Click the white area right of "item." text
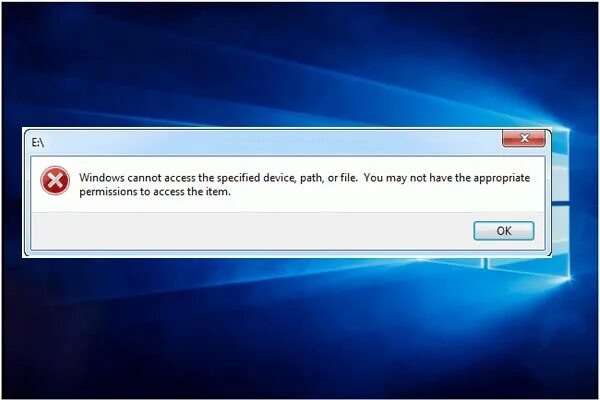Viewport: 600px width, 400px height. (x=383, y=191)
